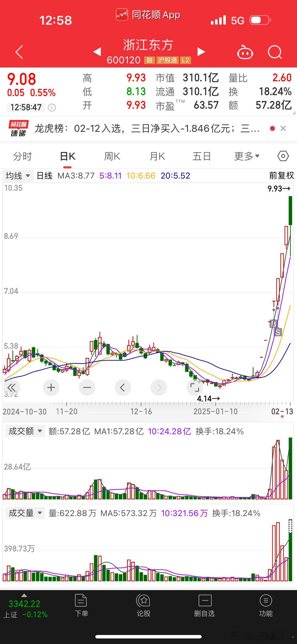This screenshot has width=297, height=644.
Task: Select the 月K monthly chart tab
Action: pos(157,156)
